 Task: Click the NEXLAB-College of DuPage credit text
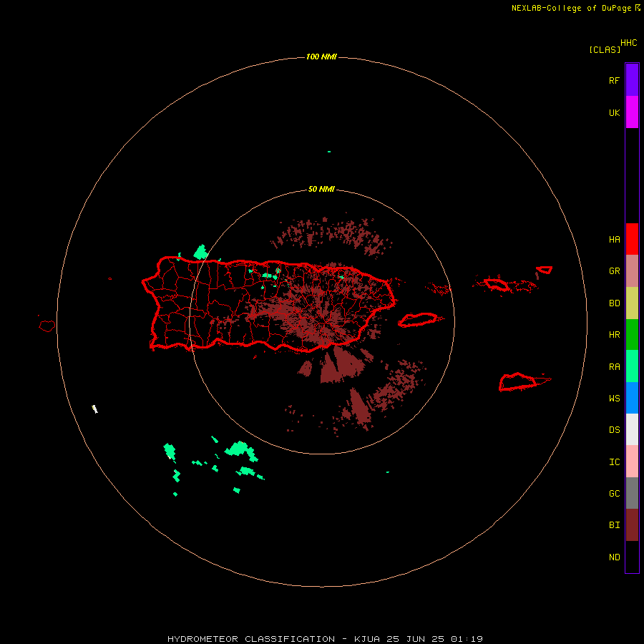click(571, 8)
